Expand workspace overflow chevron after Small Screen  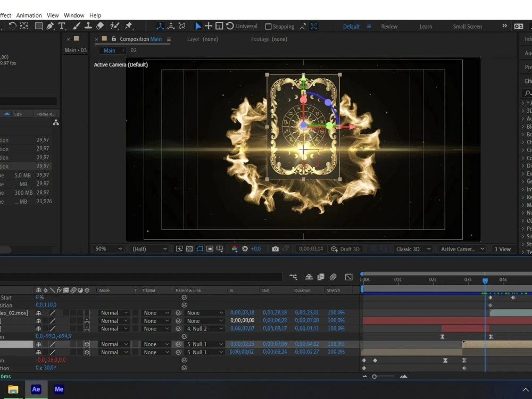click(x=504, y=26)
